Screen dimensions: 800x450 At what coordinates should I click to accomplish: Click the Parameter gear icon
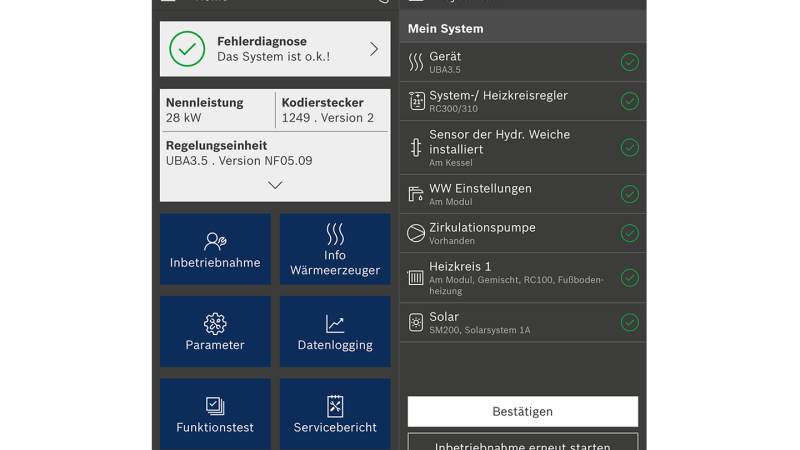(x=215, y=323)
